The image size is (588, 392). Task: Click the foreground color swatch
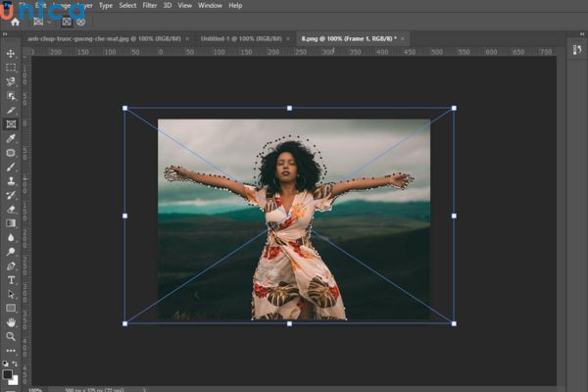click(8, 372)
